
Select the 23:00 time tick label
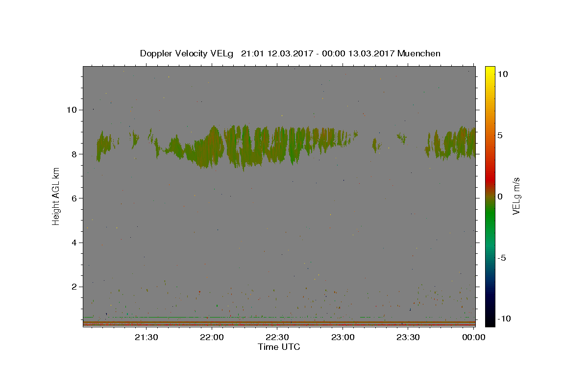343,337
